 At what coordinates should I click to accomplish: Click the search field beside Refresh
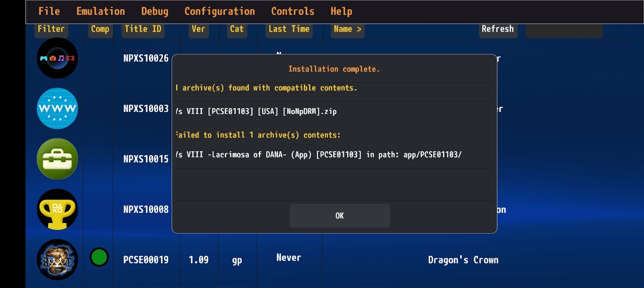[x=563, y=30]
